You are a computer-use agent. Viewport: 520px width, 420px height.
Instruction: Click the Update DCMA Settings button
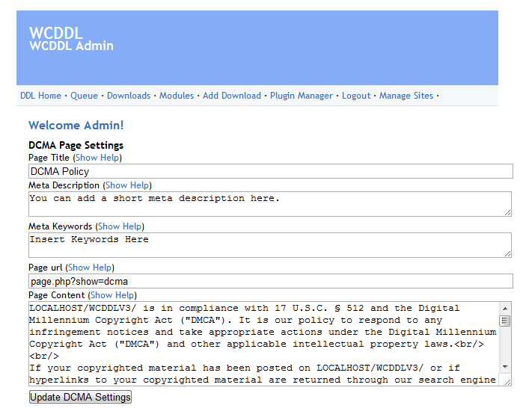point(80,398)
